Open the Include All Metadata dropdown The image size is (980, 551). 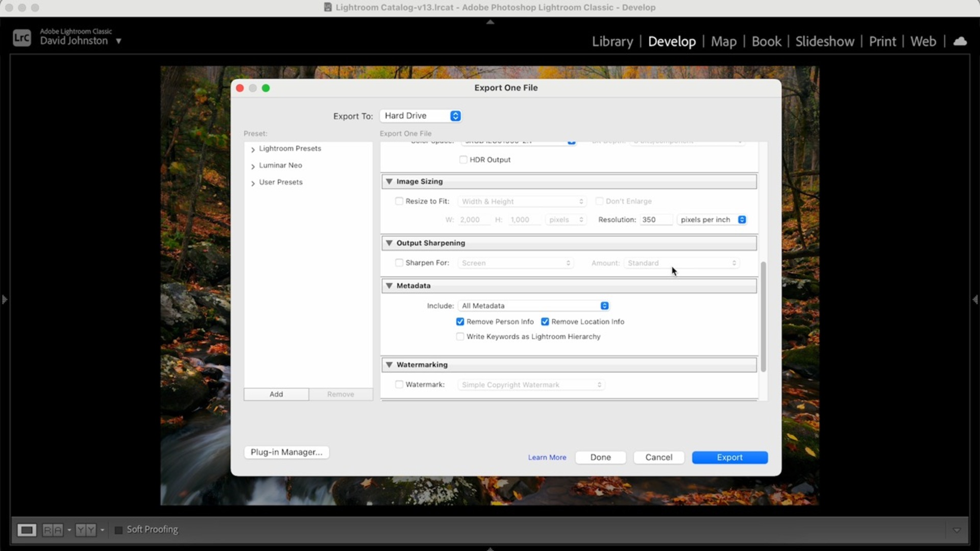pyautogui.click(x=534, y=306)
